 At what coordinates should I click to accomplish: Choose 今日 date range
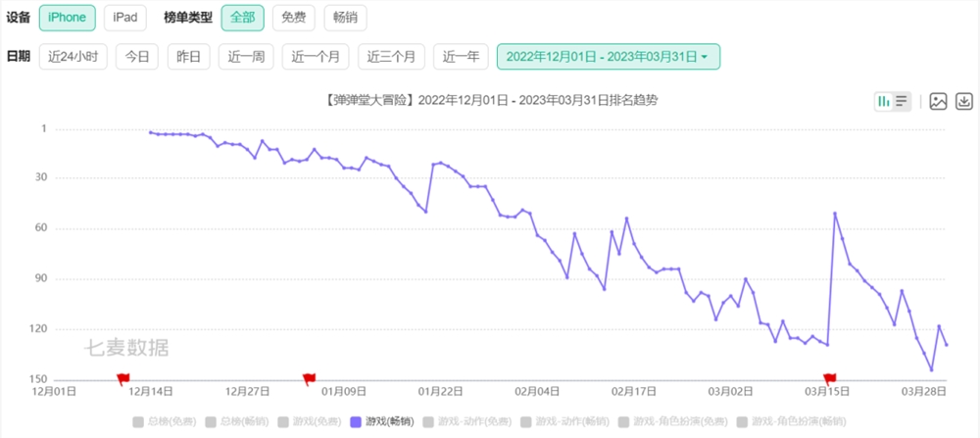[x=137, y=57]
